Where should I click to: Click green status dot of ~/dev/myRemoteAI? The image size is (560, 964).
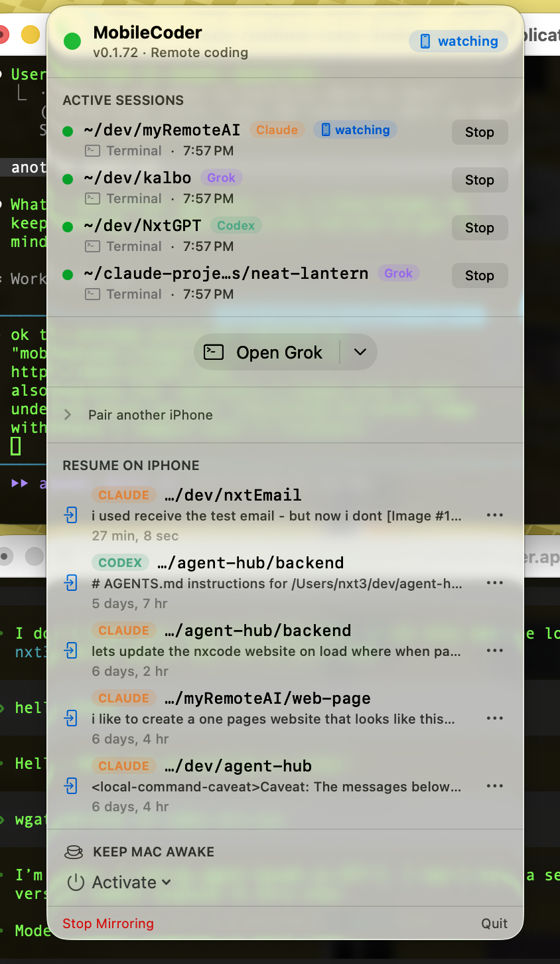(x=68, y=131)
